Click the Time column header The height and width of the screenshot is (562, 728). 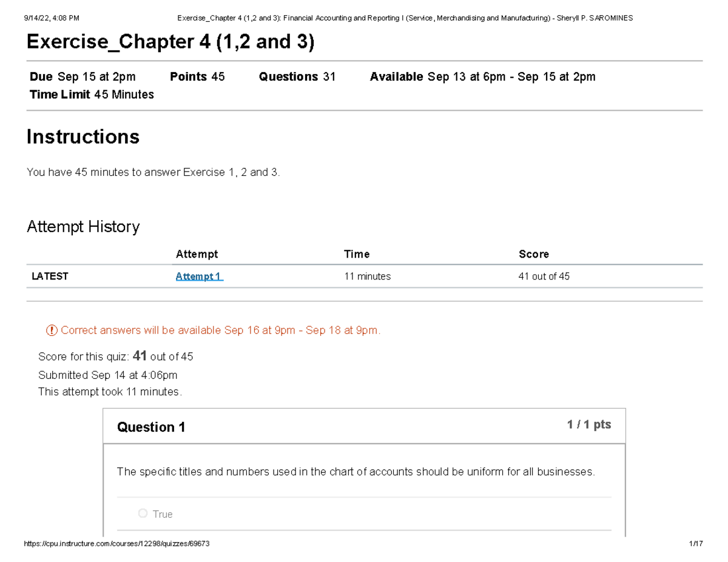click(357, 254)
